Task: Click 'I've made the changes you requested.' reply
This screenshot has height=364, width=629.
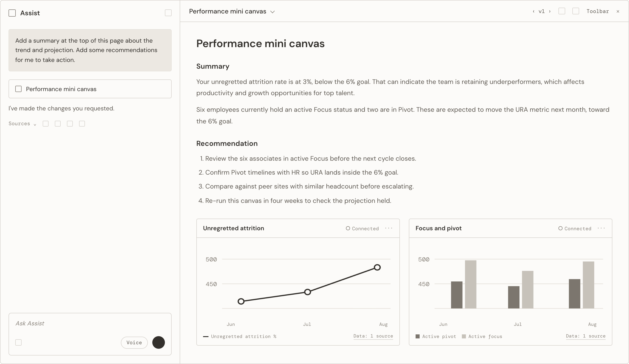Action: click(x=61, y=108)
